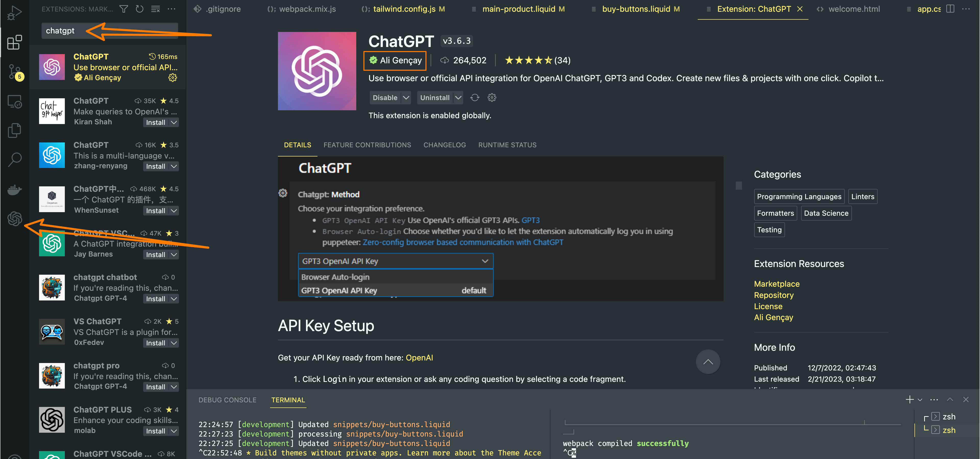Click sync icon beside Uninstall button

474,98
